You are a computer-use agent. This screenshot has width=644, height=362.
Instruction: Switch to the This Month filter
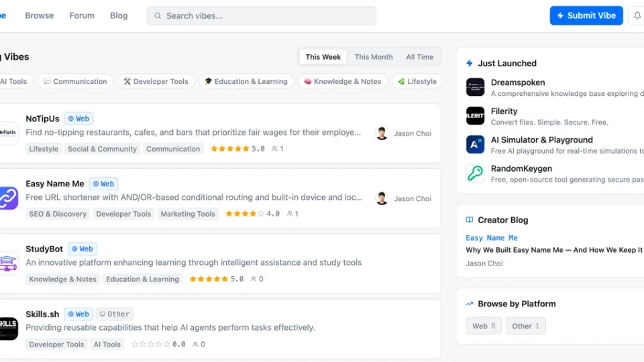[374, 57]
